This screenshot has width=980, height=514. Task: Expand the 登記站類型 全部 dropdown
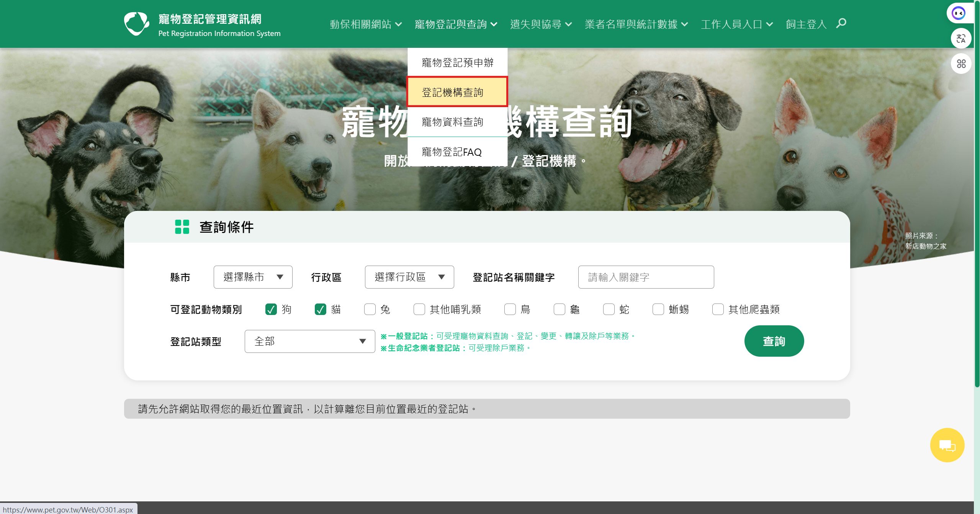click(x=309, y=341)
